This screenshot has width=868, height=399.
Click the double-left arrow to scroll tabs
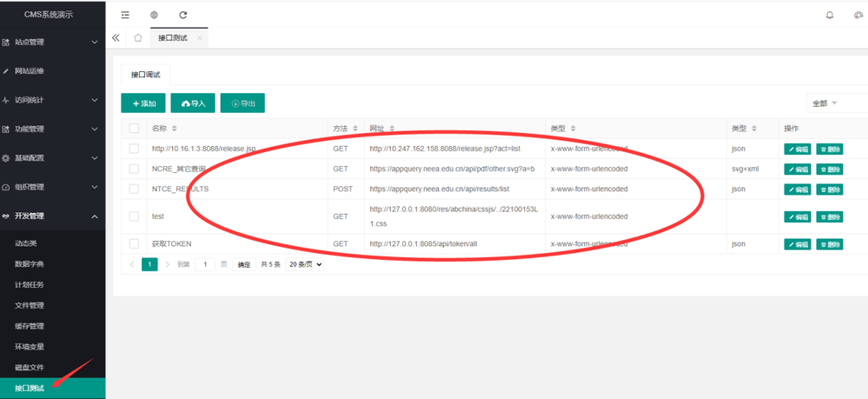click(116, 38)
